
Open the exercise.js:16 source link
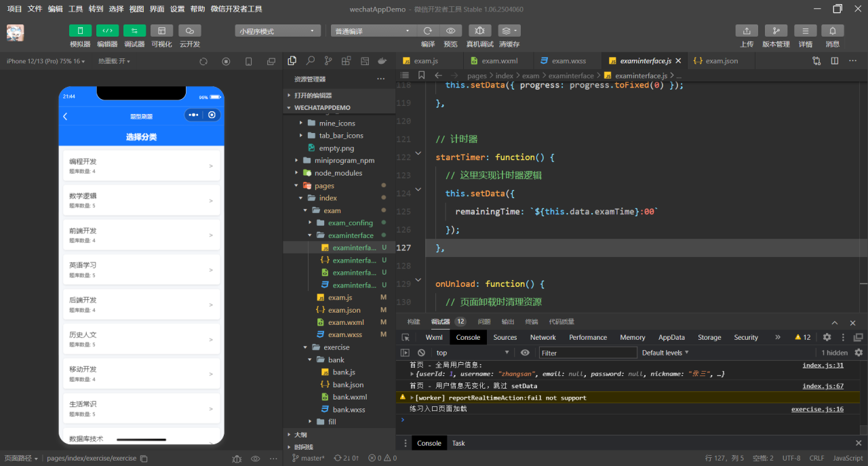coord(817,409)
